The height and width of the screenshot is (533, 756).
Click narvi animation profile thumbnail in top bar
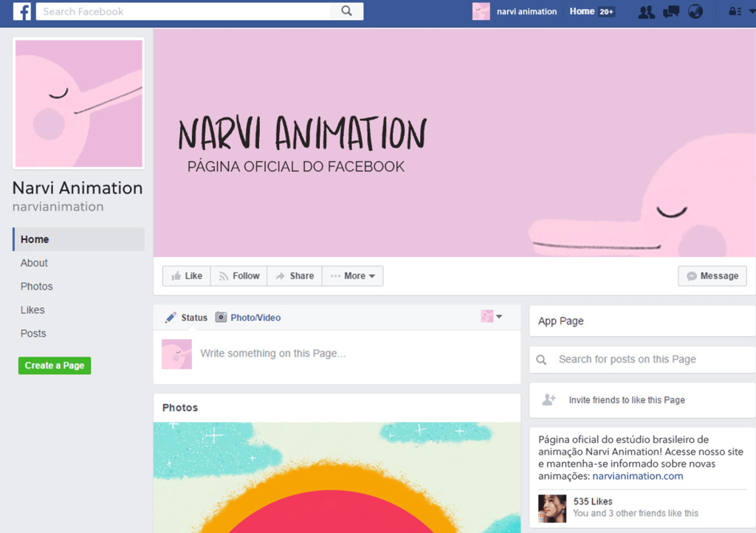click(x=481, y=12)
